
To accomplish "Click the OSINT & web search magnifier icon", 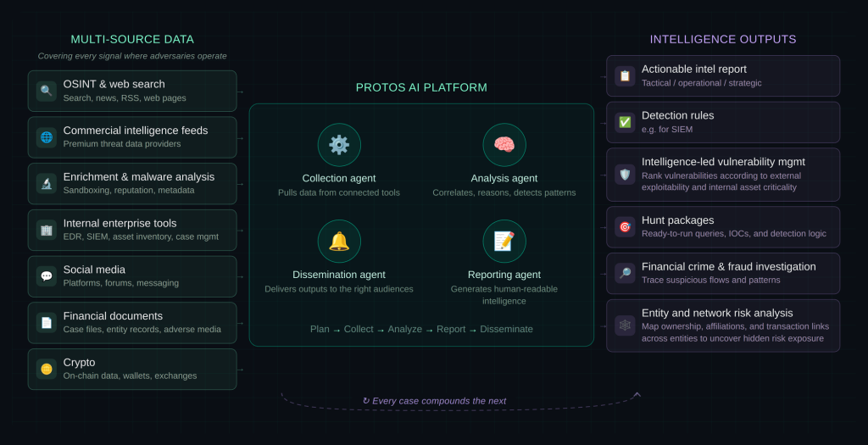I will [x=47, y=91].
